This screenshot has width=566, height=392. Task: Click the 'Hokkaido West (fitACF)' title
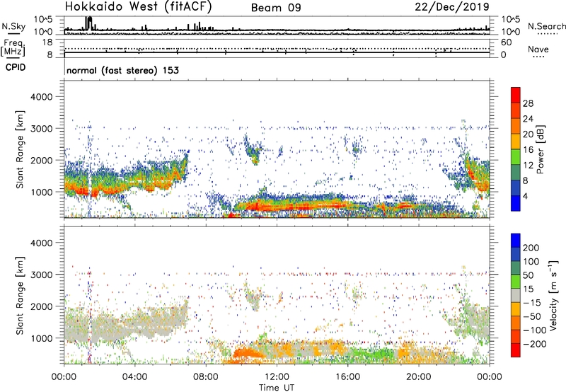click(138, 7)
